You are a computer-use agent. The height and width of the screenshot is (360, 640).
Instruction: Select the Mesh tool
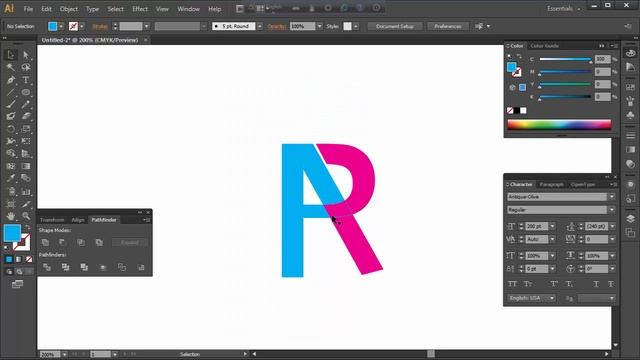11,166
